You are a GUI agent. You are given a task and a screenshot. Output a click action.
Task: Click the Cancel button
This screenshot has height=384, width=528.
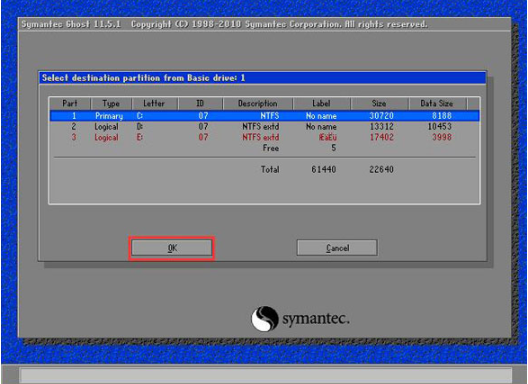click(337, 248)
